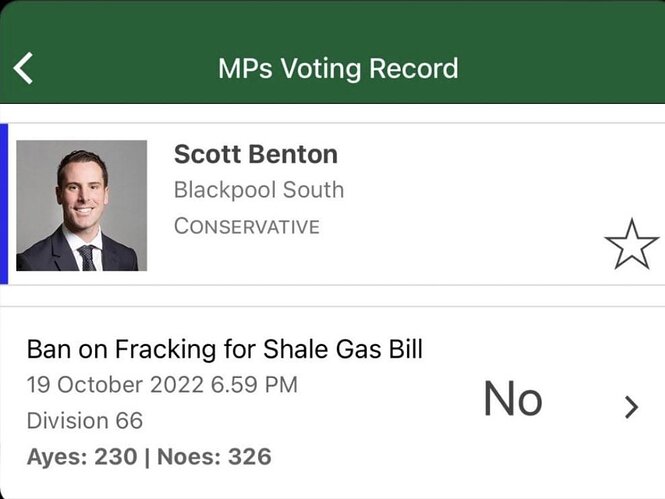Tap the green header bar
Image resolution: width=665 pixels, height=499 pixels.
(332, 52)
